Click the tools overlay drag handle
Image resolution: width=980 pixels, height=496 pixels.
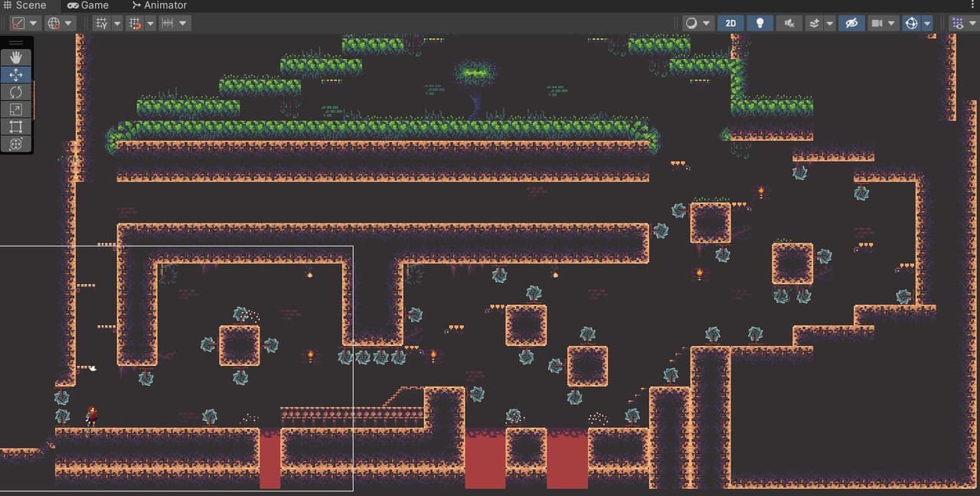tap(16, 43)
